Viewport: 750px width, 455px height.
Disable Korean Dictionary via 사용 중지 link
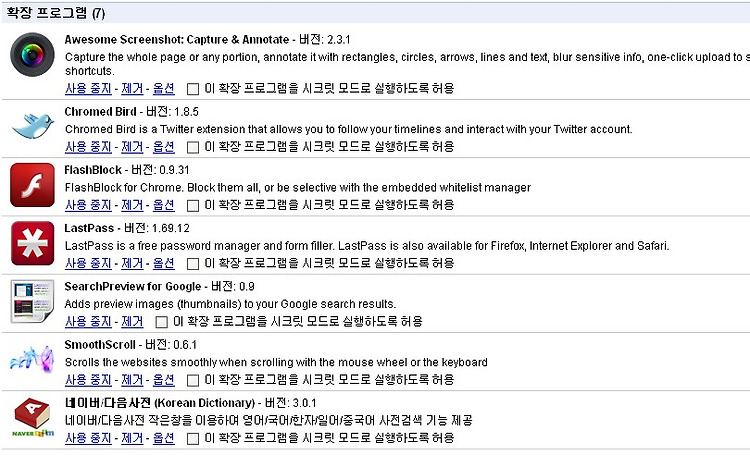[88, 438]
